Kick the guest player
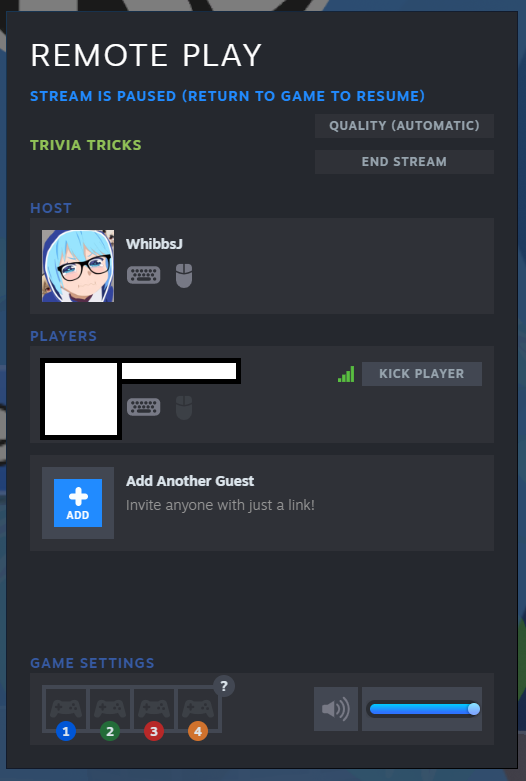The image size is (526, 781). click(421, 374)
